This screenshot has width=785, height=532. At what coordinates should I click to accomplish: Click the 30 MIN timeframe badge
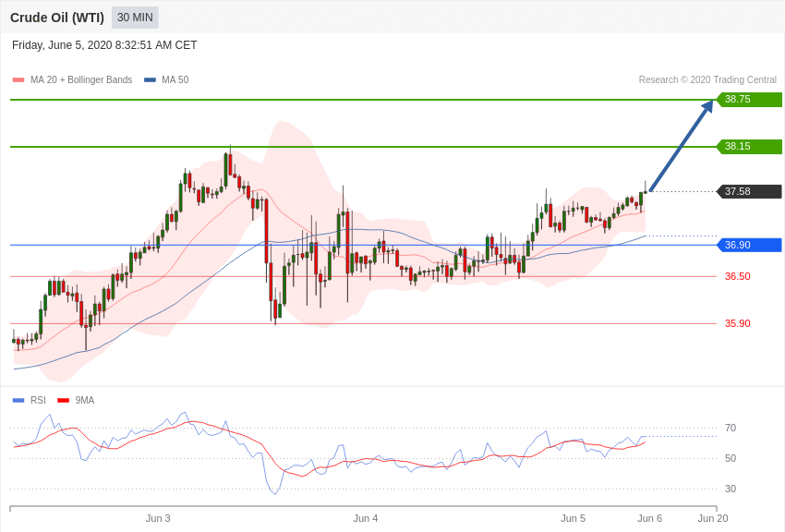pyautogui.click(x=135, y=18)
